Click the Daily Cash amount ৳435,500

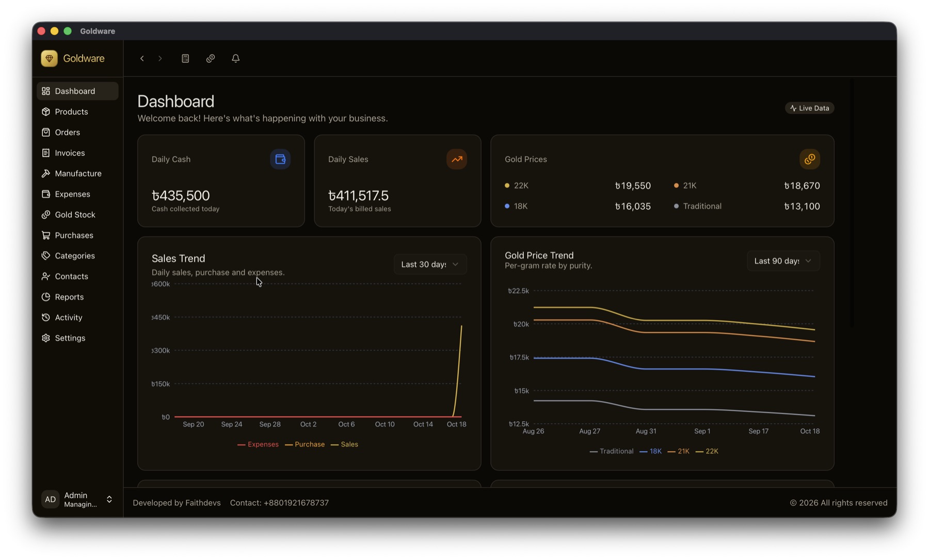181,196
